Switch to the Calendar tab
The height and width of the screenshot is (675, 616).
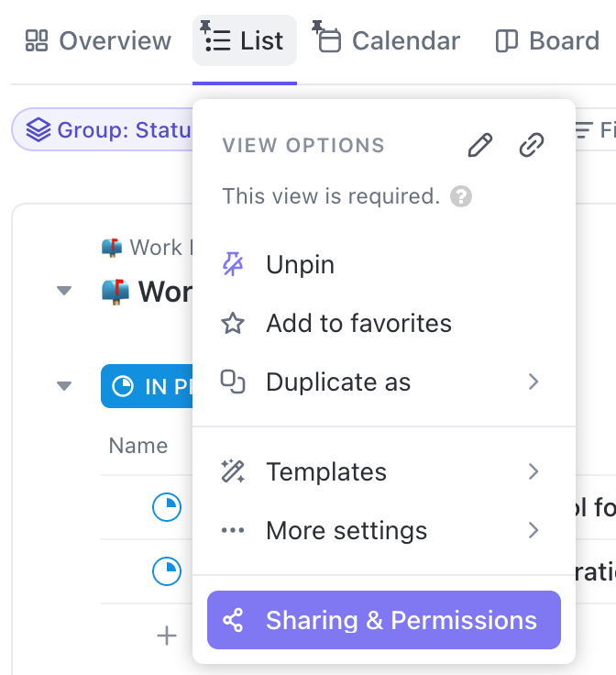point(389,41)
